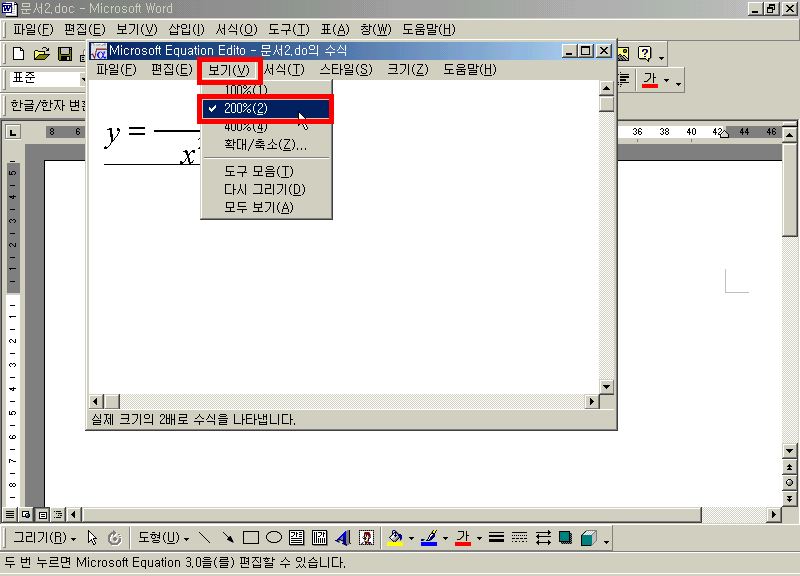Click Word Select Browse Object circle button

[789, 483]
